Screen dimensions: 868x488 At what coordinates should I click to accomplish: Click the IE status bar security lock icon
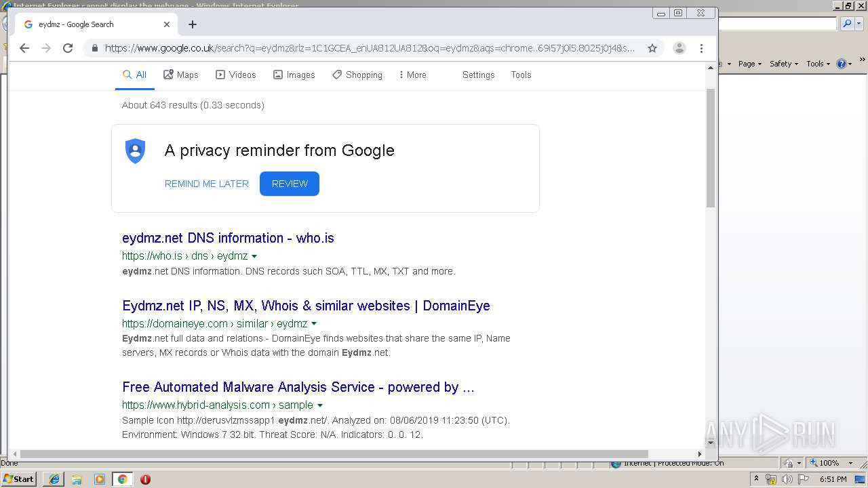pyautogui.click(x=789, y=463)
